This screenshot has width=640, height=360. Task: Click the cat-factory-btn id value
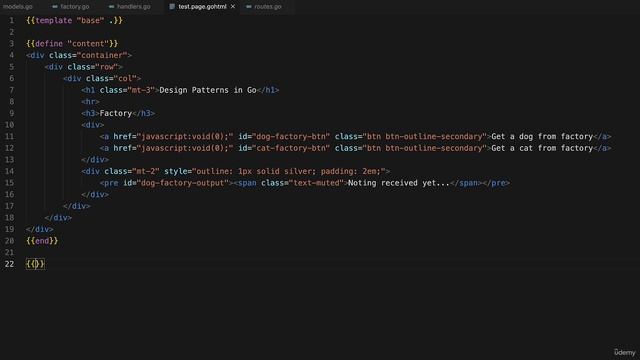click(292, 148)
